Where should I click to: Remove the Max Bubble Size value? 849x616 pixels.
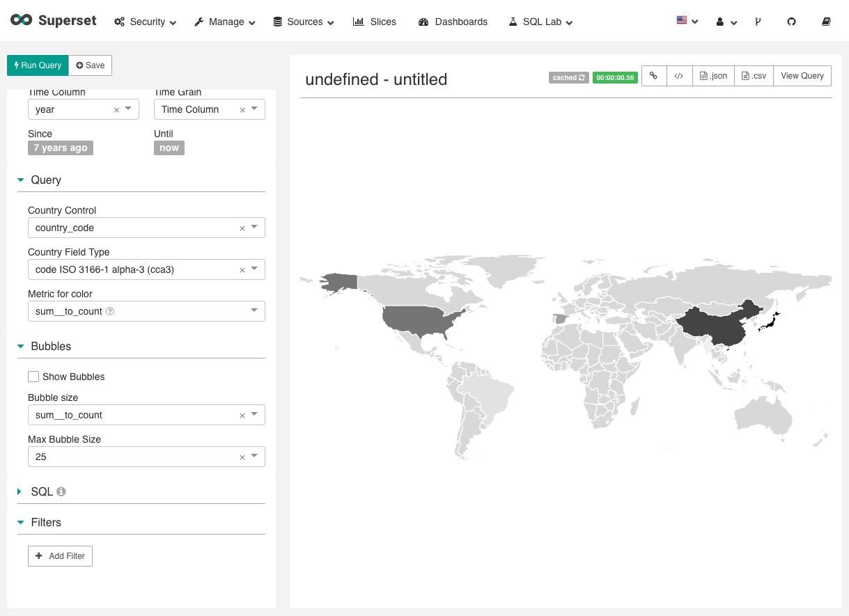tap(242, 457)
